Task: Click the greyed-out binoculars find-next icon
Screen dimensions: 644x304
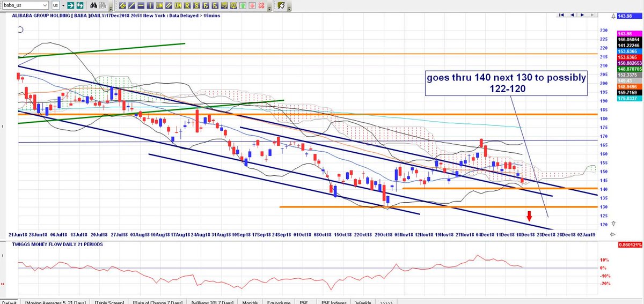Action: click(103, 5)
